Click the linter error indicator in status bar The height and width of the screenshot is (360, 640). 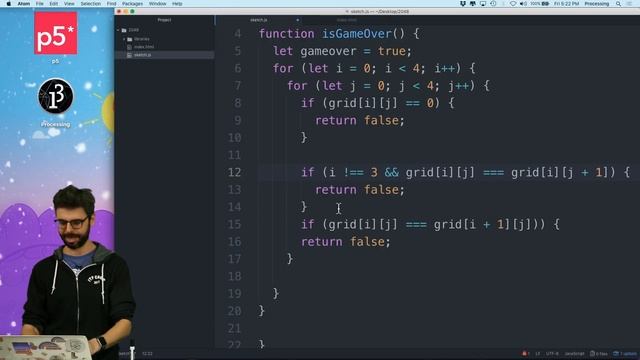pos(526,353)
